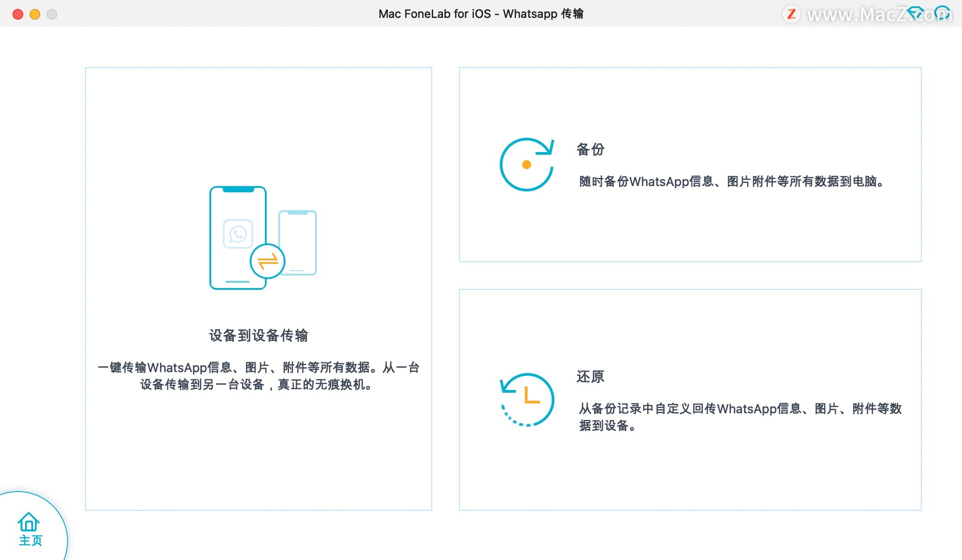The height and width of the screenshot is (560, 962).
Task: Click the home icon above 主页
Action: point(29,521)
